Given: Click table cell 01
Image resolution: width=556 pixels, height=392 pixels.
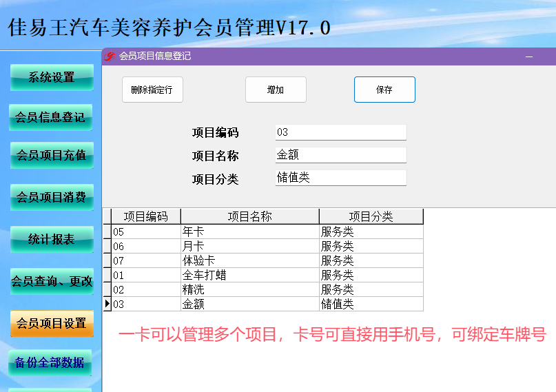Looking at the screenshot, I should [146, 275].
